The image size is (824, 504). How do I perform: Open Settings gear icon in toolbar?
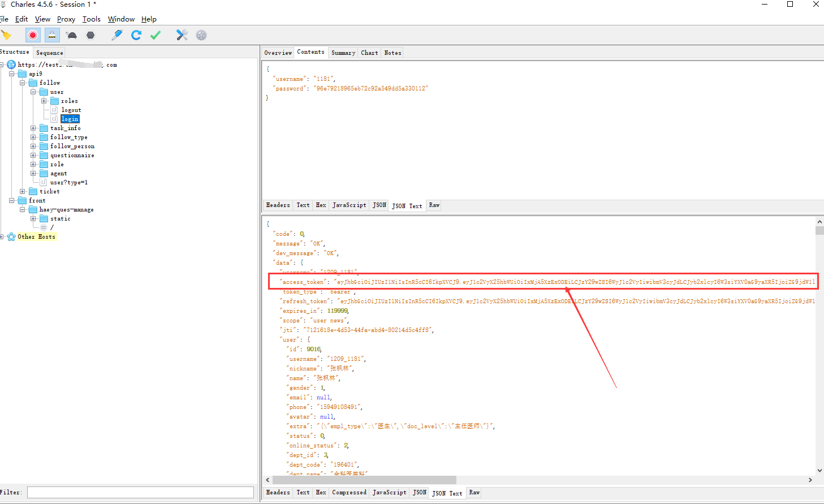coord(201,35)
